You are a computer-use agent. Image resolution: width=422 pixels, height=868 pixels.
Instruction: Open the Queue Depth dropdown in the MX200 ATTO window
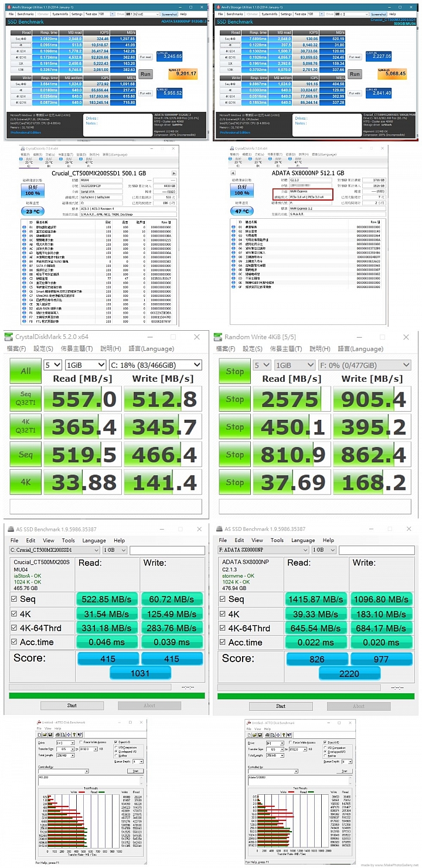pos(138,761)
